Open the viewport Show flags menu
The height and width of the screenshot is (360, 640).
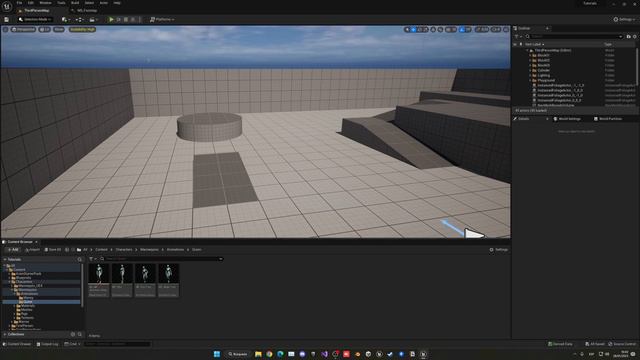[x=59, y=29]
